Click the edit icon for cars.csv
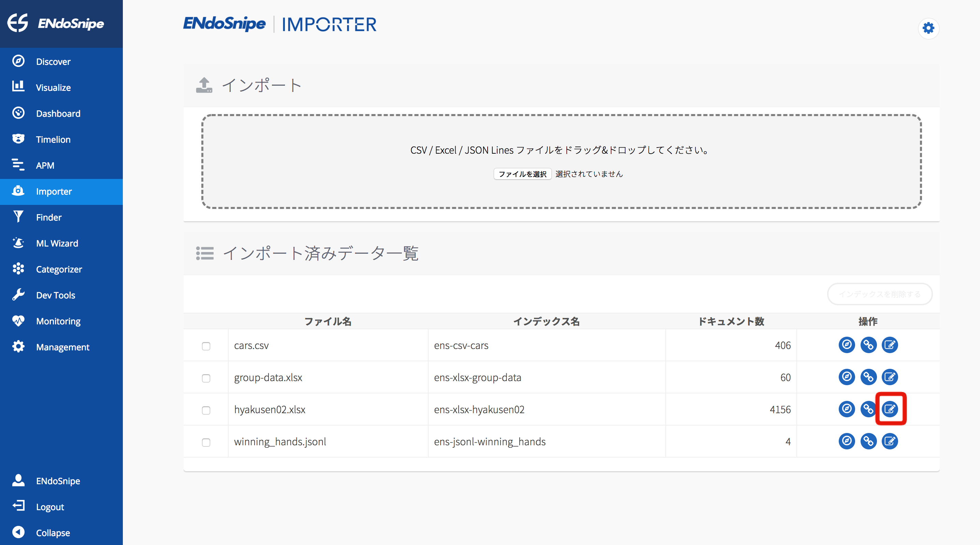The height and width of the screenshot is (545, 980). click(890, 345)
